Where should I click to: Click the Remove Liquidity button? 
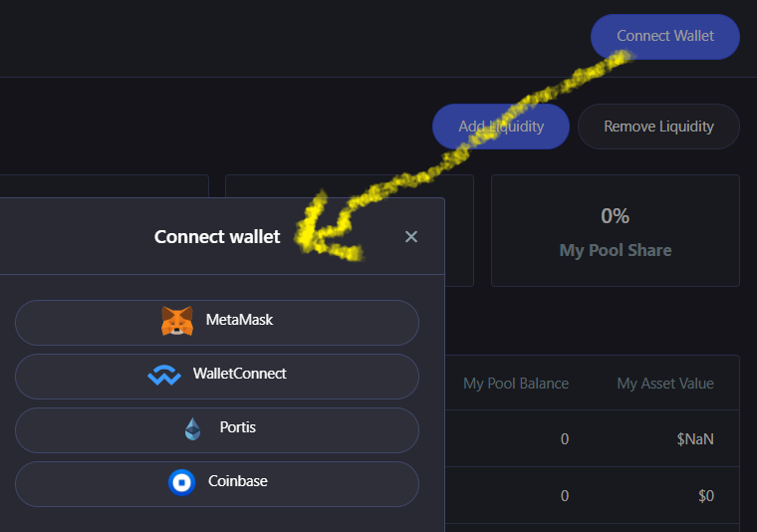[x=658, y=127]
